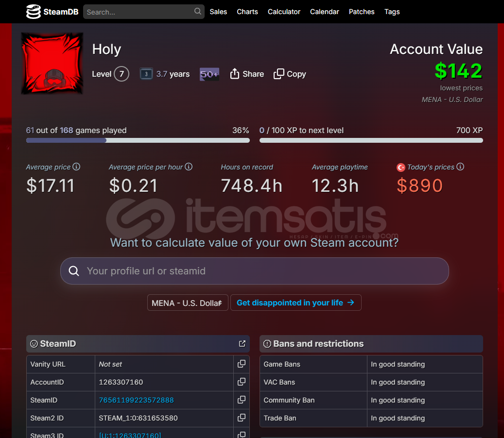Screen dimensions: 504x438
Task: Click the $142 account value
Action: coord(458,70)
